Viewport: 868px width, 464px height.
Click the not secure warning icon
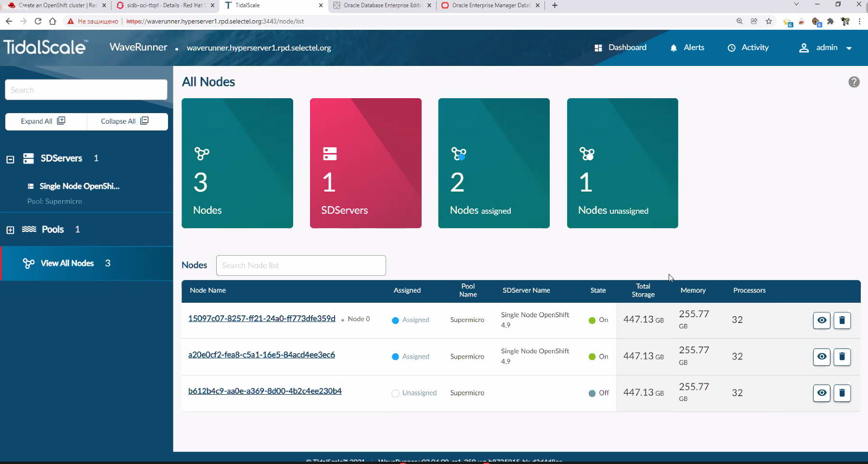pyautogui.click(x=71, y=21)
